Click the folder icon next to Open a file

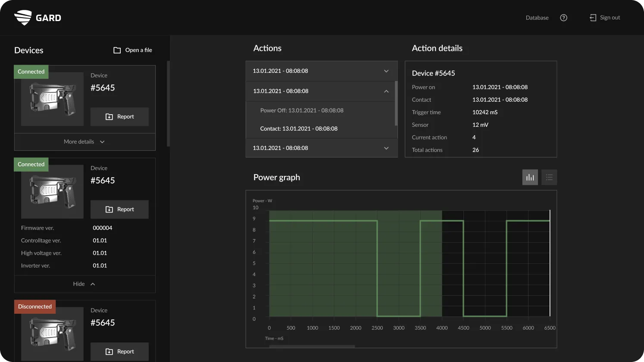pyautogui.click(x=117, y=50)
